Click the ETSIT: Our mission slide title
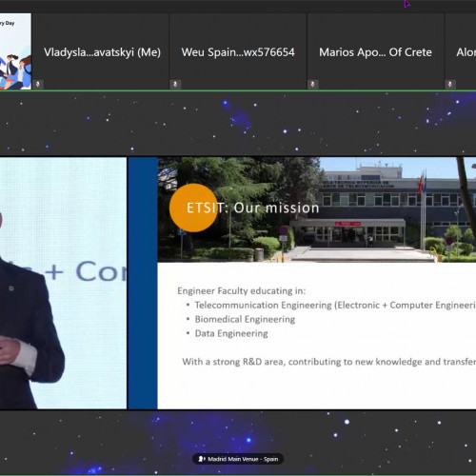Screen dimensions: 476x476 pyautogui.click(x=252, y=208)
